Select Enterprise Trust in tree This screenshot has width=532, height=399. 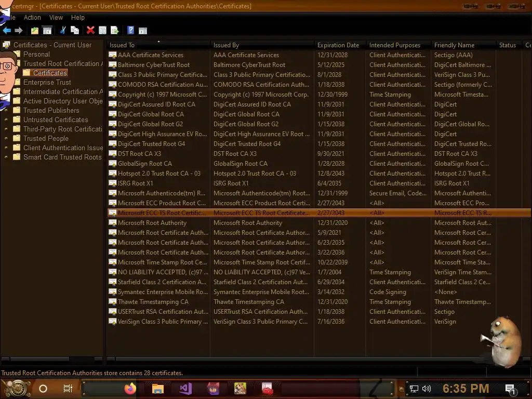click(47, 83)
